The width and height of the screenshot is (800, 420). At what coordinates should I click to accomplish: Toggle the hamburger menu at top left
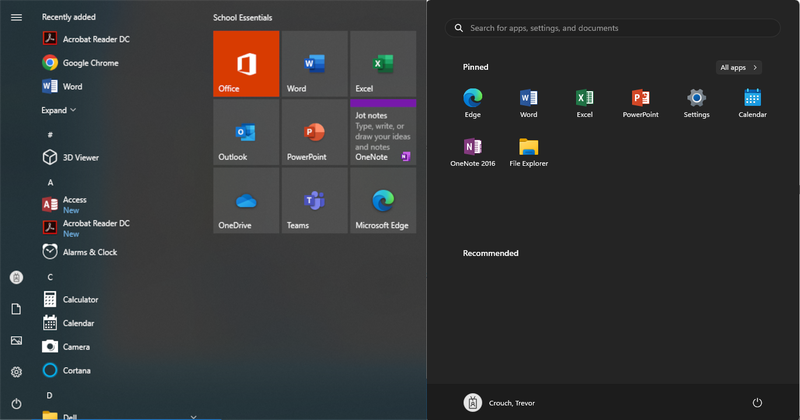pos(16,17)
